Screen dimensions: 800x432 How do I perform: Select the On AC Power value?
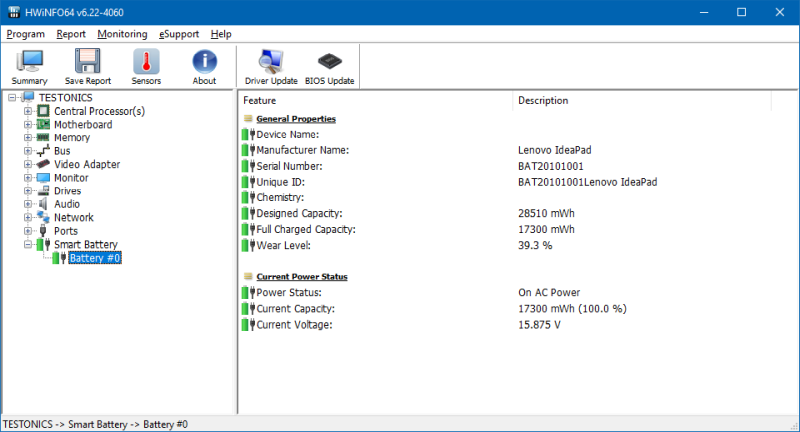[x=549, y=292]
